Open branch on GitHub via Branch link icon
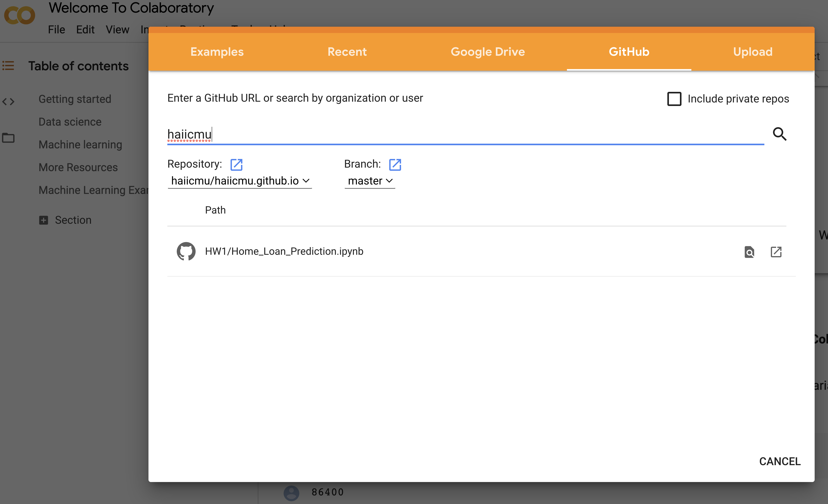 tap(395, 164)
